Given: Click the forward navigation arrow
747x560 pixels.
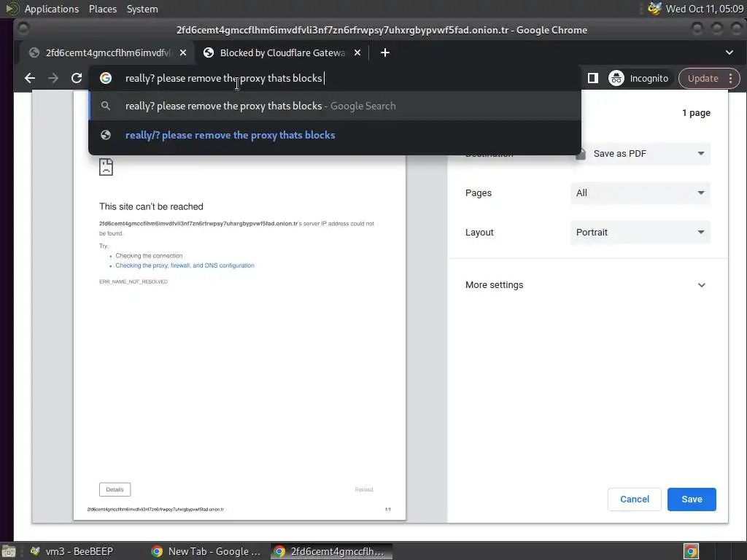Looking at the screenshot, I should pyautogui.click(x=53, y=78).
